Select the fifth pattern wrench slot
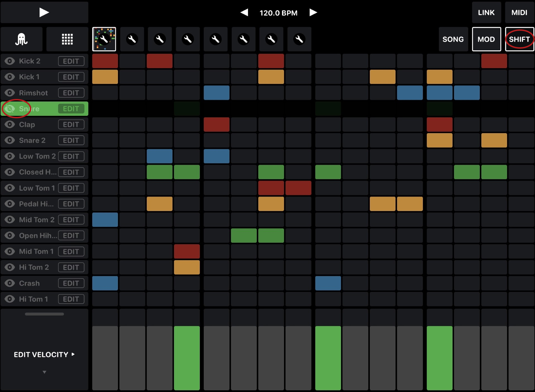This screenshot has width=535, height=392. (x=216, y=39)
